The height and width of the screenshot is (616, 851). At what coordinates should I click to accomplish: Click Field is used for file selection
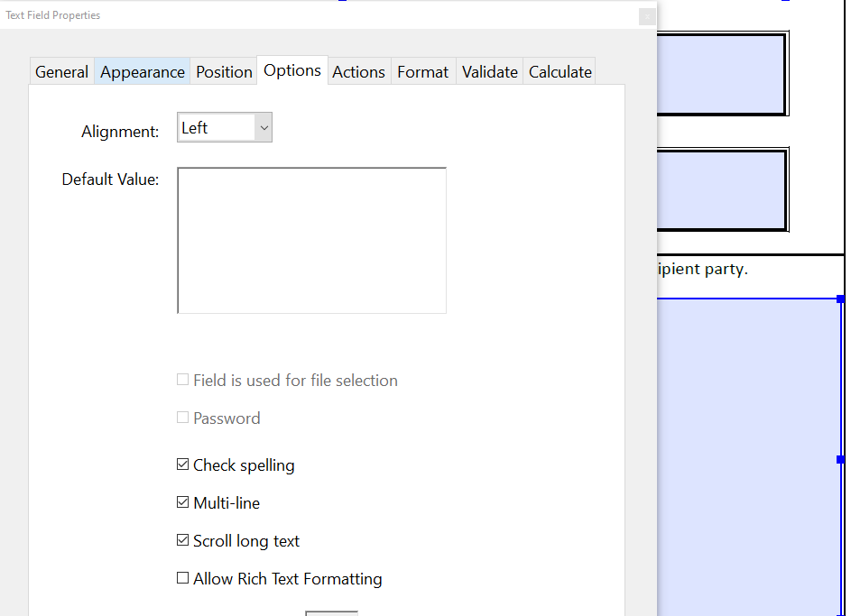(x=182, y=379)
